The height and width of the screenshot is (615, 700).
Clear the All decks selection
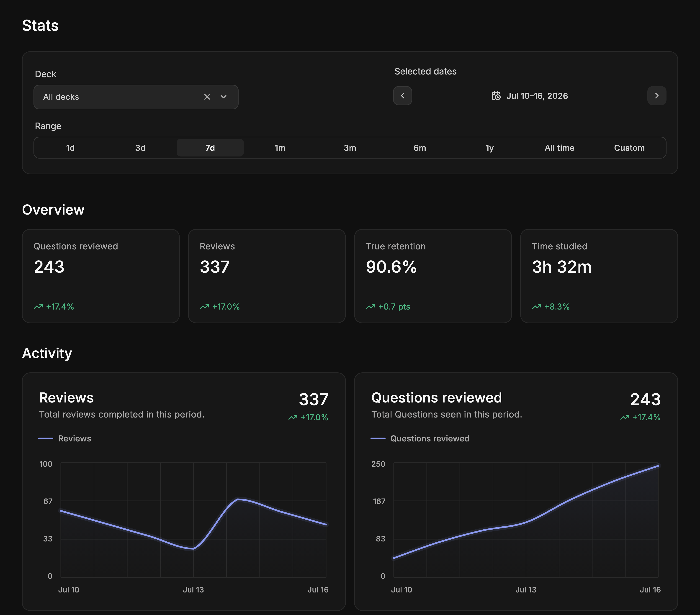[x=207, y=97]
